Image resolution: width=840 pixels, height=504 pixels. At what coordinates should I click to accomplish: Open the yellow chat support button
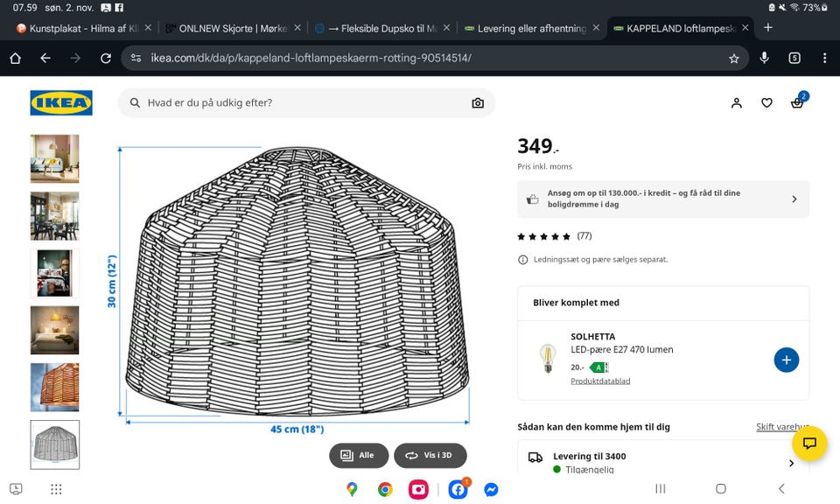click(x=809, y=443)
